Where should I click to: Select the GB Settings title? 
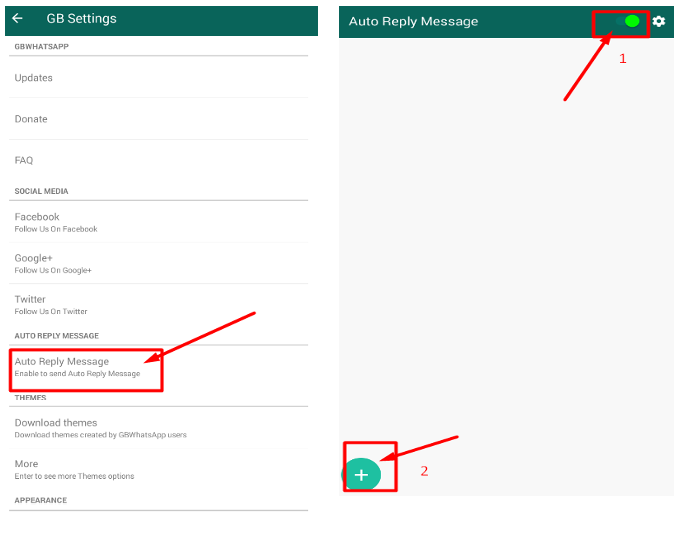pos(81,19)
